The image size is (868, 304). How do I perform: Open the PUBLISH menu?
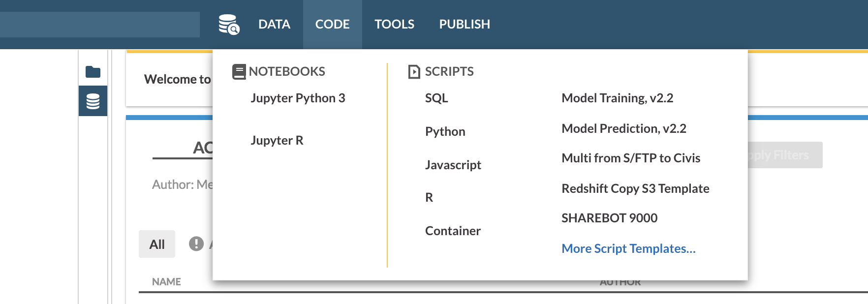click(x=465, y=24)
